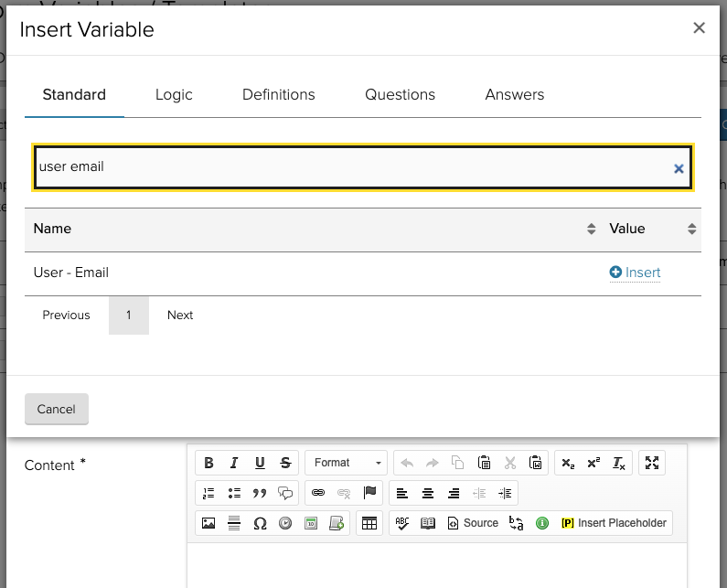Insert a numbered list
727x588 pixels.
point(208,493)
